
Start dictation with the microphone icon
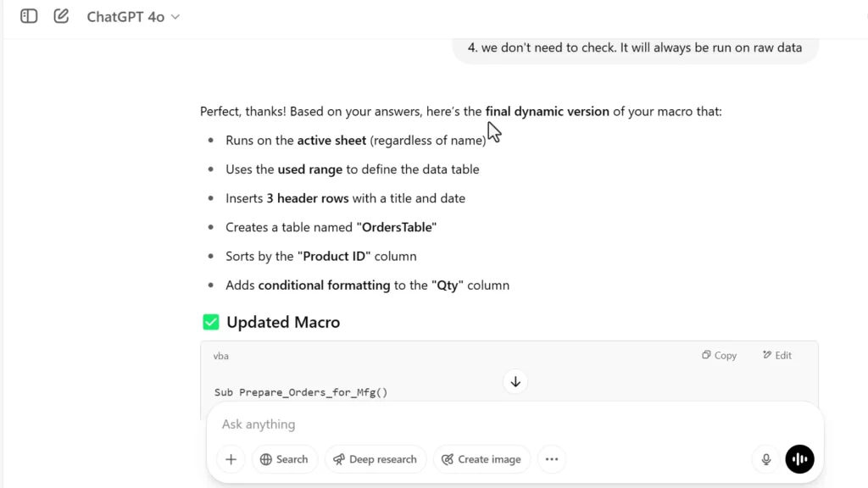[x=766, y=459]
